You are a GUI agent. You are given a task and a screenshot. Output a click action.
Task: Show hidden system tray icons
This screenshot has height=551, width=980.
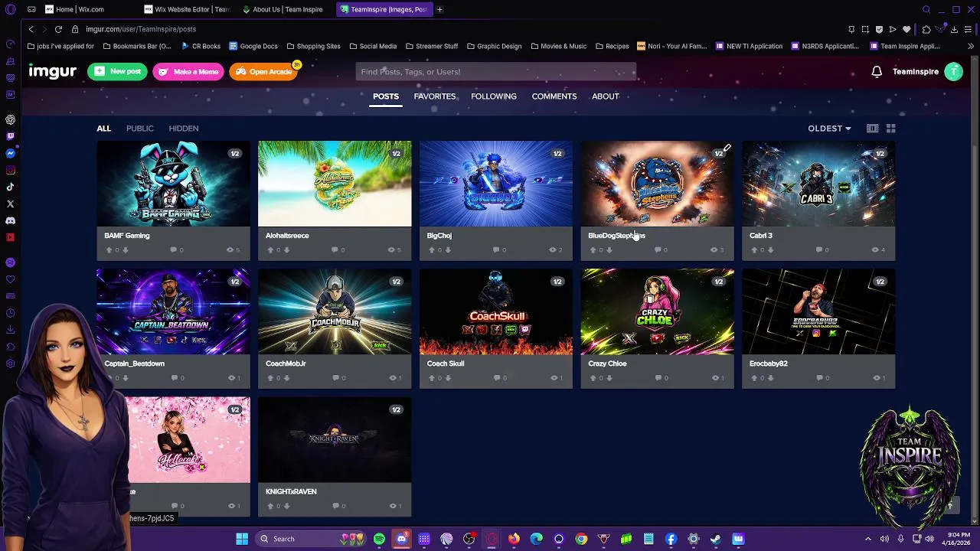coord(867,539)
